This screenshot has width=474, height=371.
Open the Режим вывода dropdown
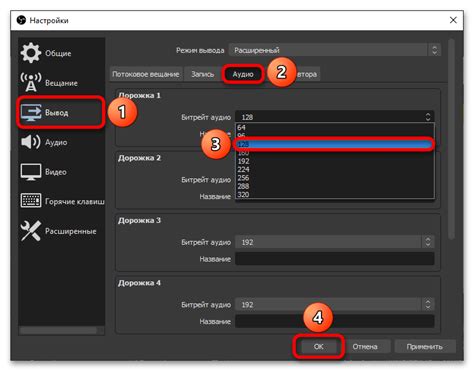click(335, 50)
